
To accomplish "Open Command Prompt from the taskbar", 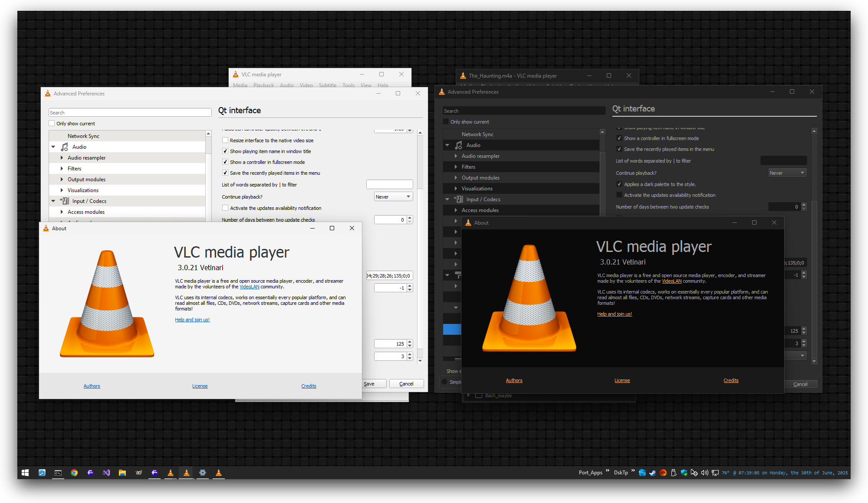I will click(58, 473).
